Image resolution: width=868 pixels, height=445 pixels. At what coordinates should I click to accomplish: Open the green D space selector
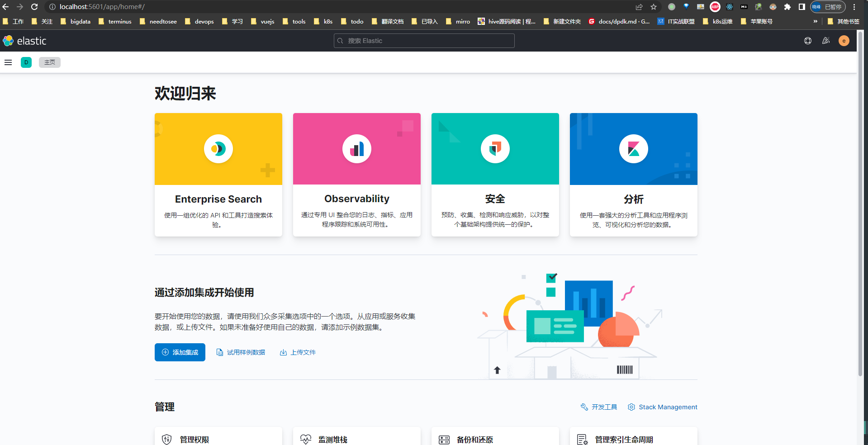click(26, 62)
